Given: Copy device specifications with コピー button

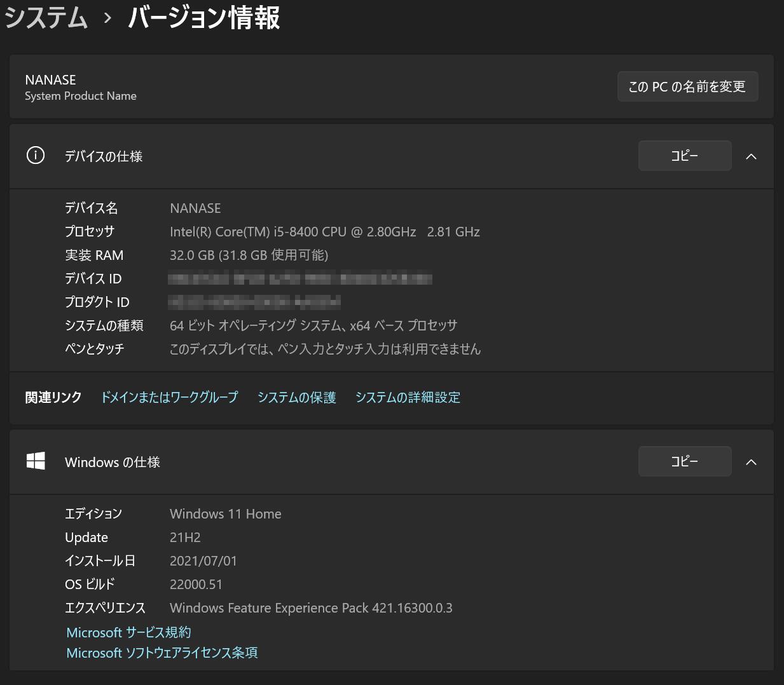Looking at the screenshot, I should click(x=685, y=156).
